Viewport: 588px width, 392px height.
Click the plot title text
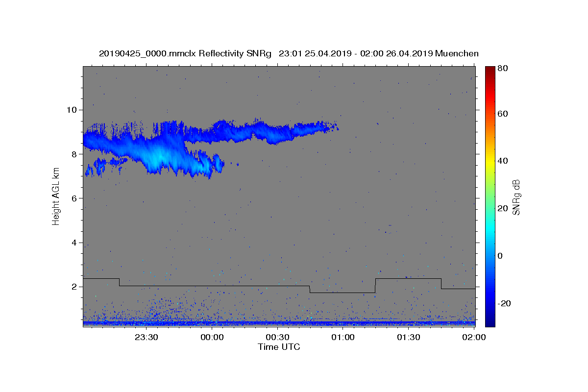(289, 53)
